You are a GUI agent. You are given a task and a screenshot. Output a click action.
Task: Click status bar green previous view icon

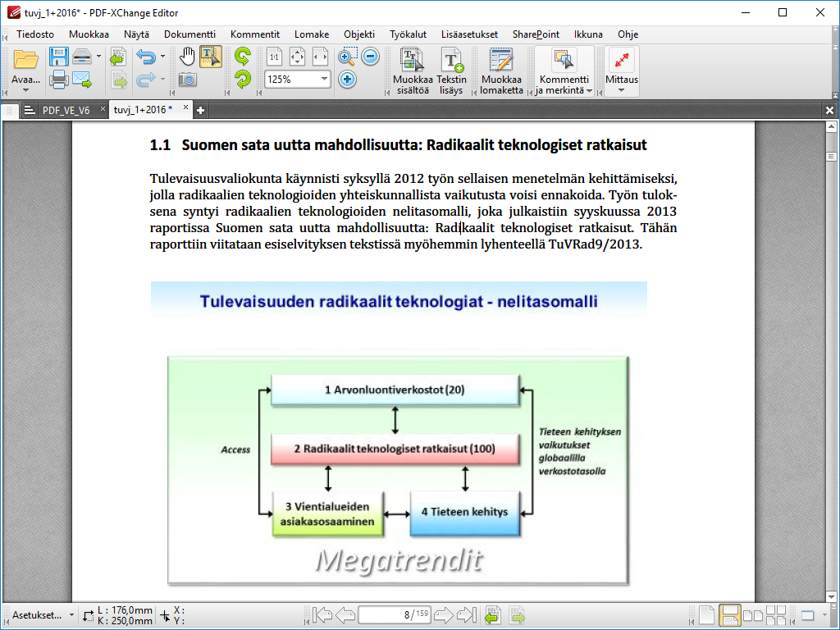(493, 615)
